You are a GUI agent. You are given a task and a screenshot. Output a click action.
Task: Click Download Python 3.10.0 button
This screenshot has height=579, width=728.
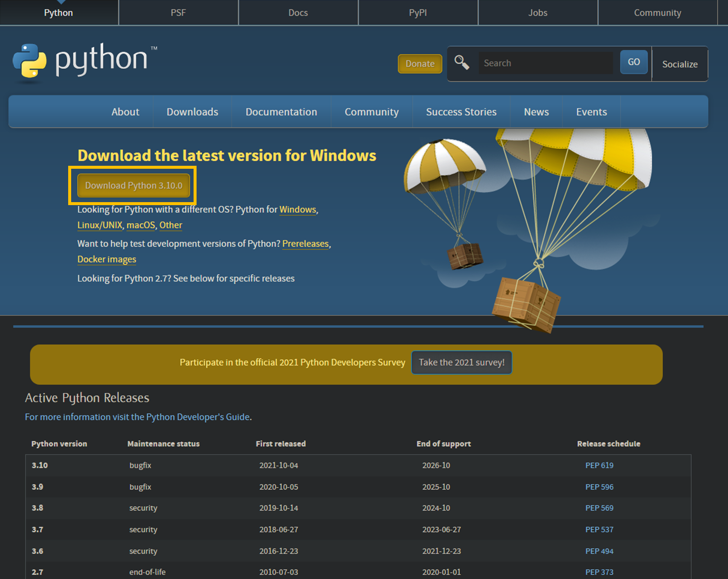[x=133, y=186]
